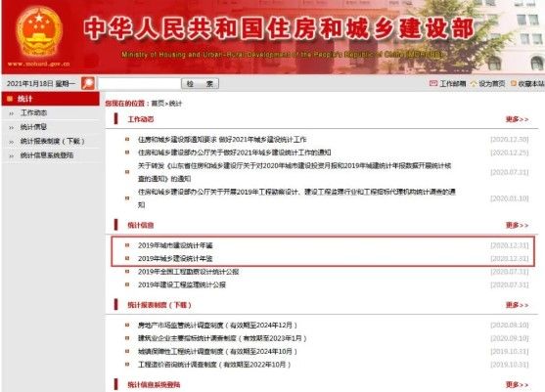Click the 检索 search button
The image size is (545, 392).
(x=200, y=84)
